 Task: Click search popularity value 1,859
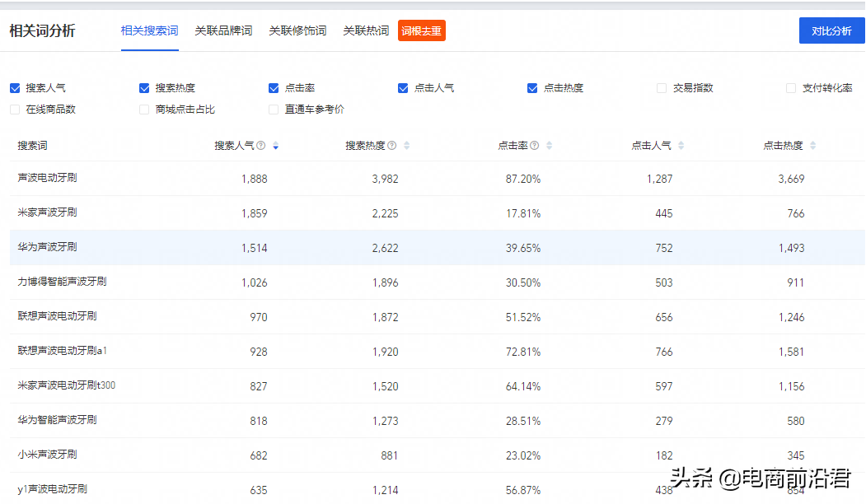pos(254,213)
